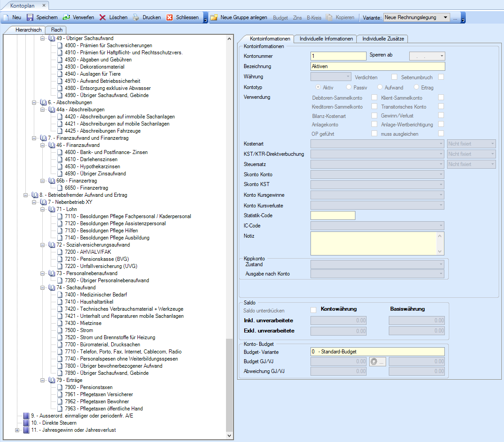Open the Variante dropdown

click(x=445, y=17)
